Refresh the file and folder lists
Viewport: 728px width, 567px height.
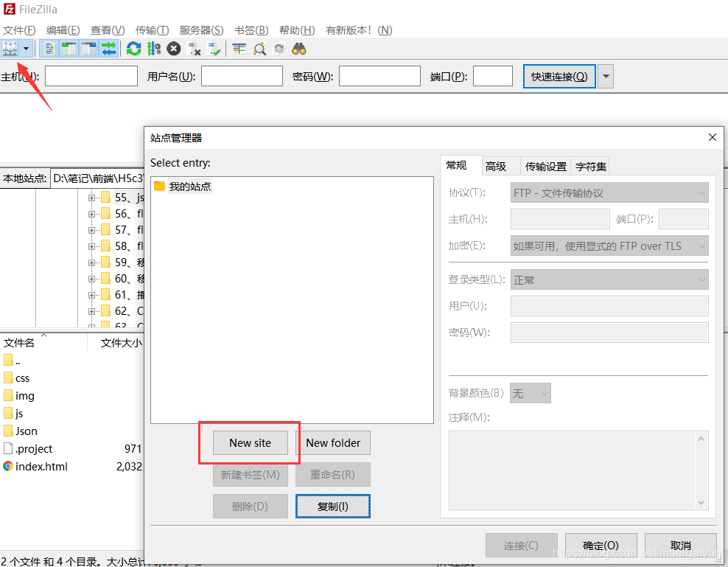[x=133, y=49]
